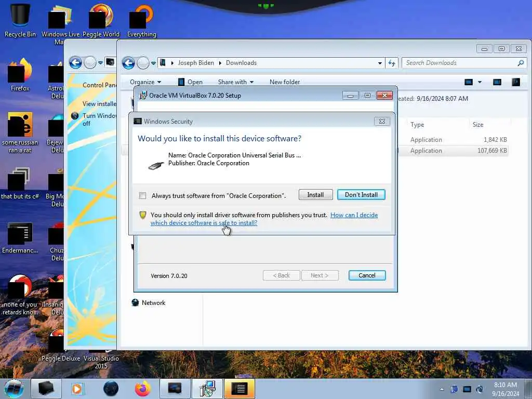This screenshot has height=399, width=532.
Task: Expand the Organize menu dropdown
Action: pos(145,82)
